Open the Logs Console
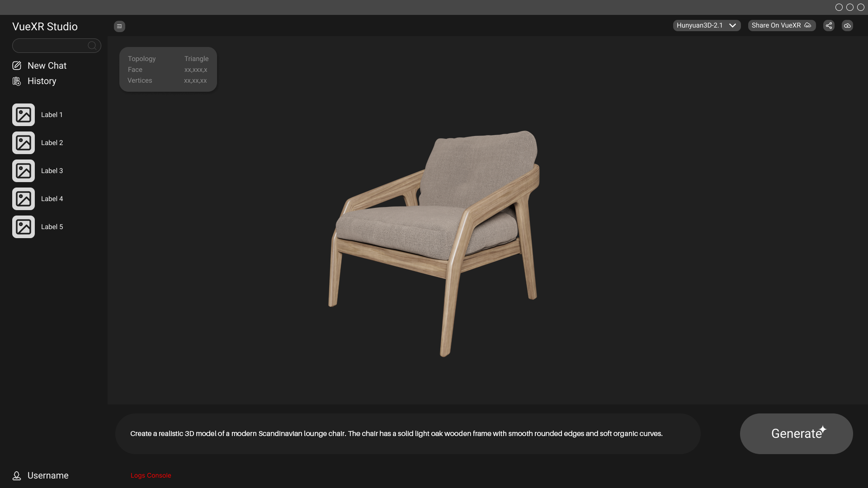The width and height of the screenshot is (868, 488). (151, 475)
